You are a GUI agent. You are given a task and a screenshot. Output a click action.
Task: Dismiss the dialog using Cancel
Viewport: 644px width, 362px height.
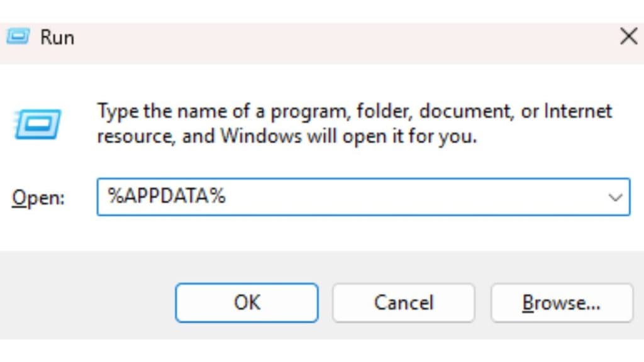coord(404,303)
